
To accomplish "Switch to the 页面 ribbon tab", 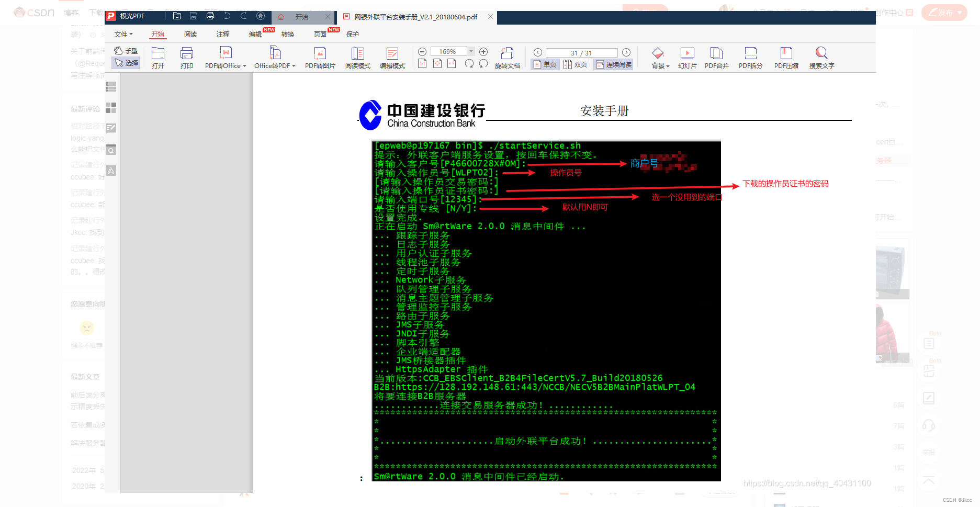I will coord(320,35).
